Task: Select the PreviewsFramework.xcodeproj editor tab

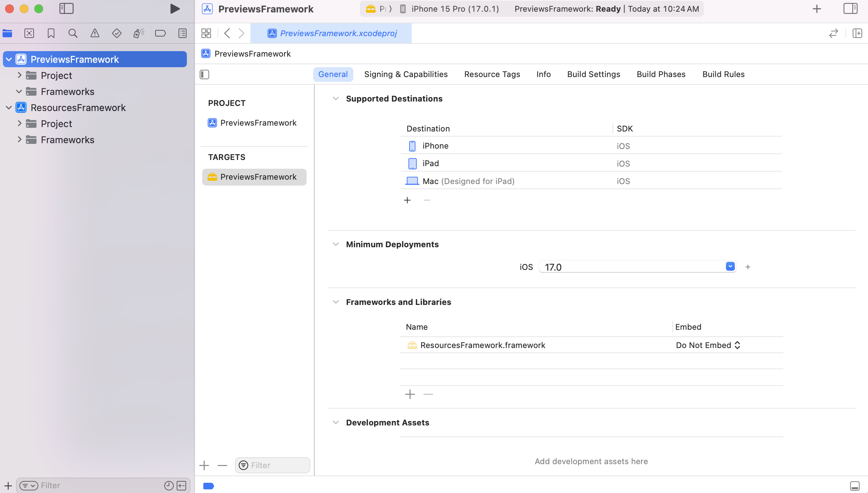Action: [331, 33]
